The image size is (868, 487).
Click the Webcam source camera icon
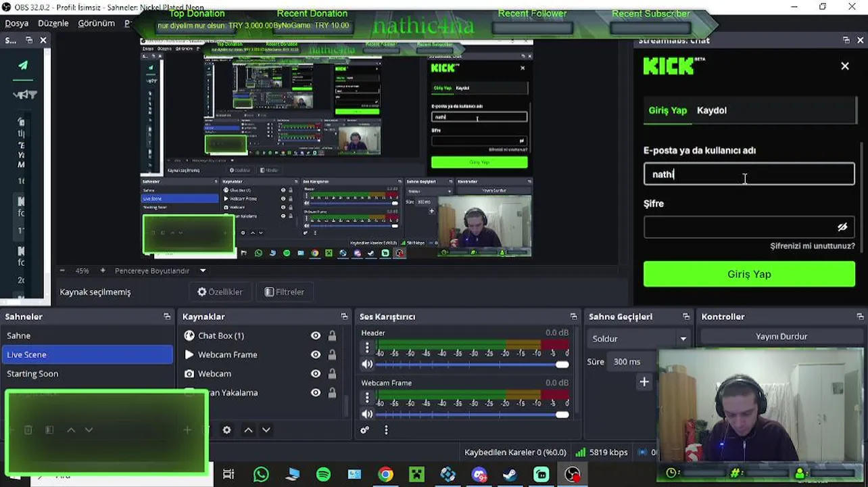tap(189, 373)
